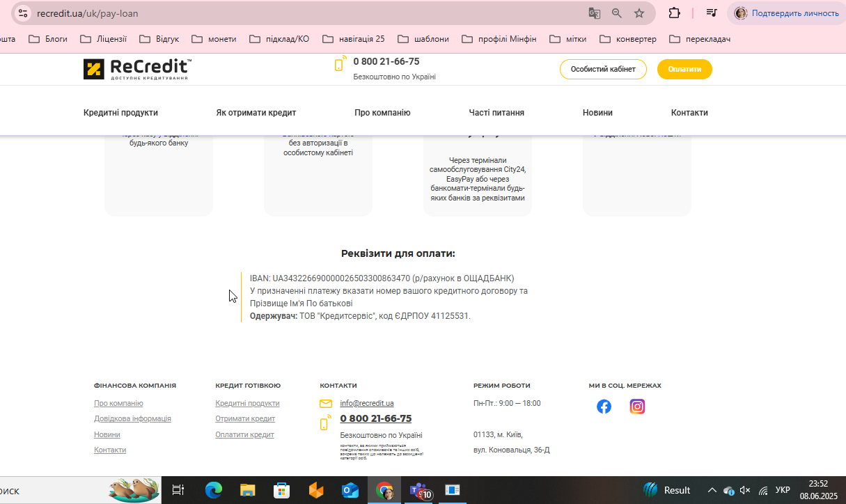
Task: Click the yellow phone icon in header
Action: point(340,65)
